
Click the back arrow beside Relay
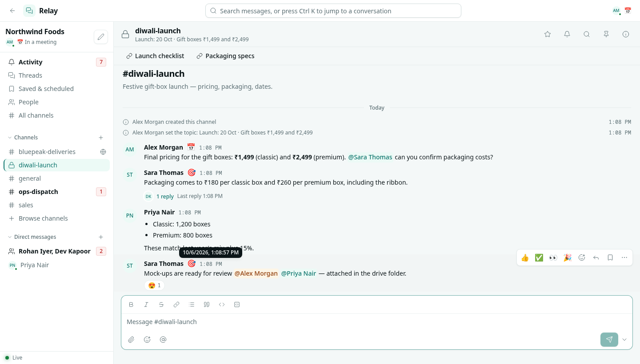(12, 11)
